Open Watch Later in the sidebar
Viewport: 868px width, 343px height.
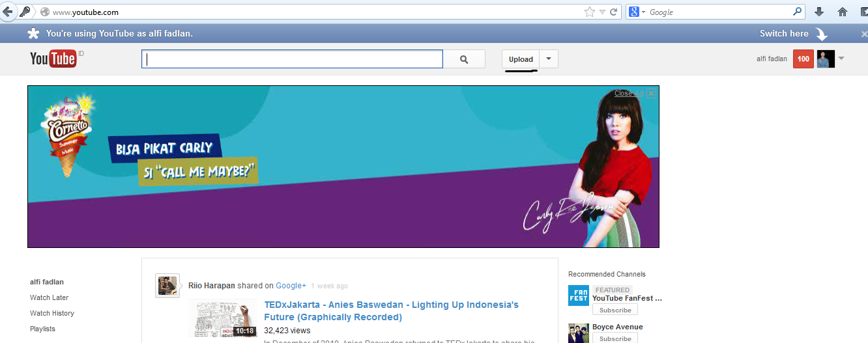pyautogui.click(x=49, y=297)
